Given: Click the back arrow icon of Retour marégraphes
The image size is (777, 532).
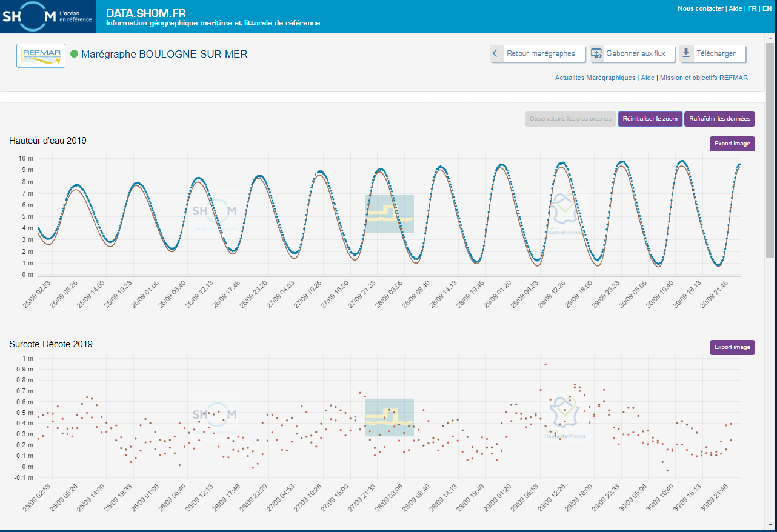Looking at the screenshot, I should pos(496,53).
